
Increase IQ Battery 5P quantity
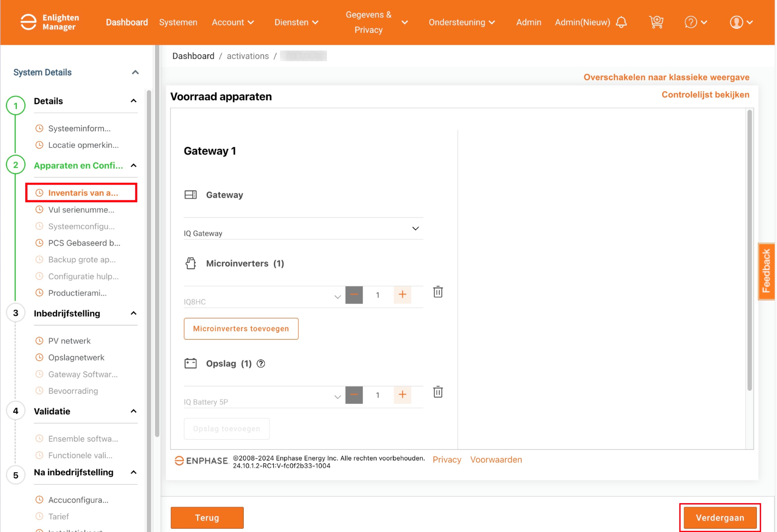(402, 395)
